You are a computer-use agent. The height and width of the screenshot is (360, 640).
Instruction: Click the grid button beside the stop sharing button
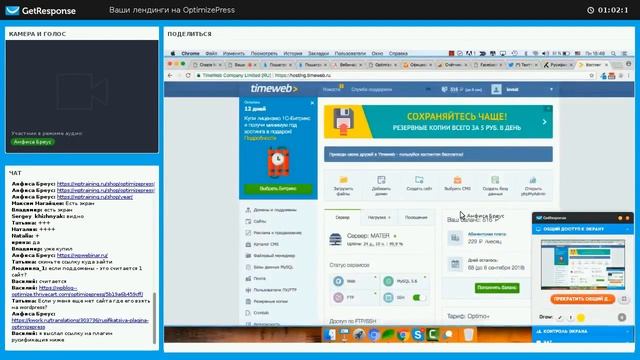tap(624, 299)
